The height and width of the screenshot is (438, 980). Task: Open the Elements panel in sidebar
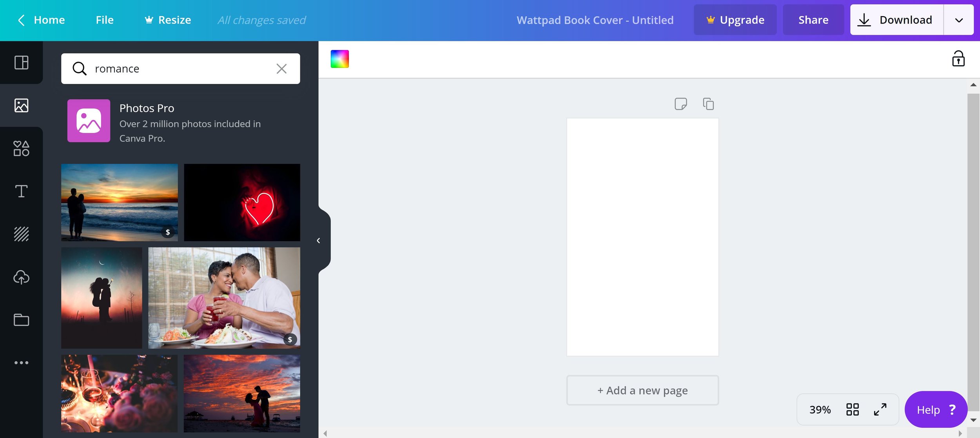(x=21, y=148)
